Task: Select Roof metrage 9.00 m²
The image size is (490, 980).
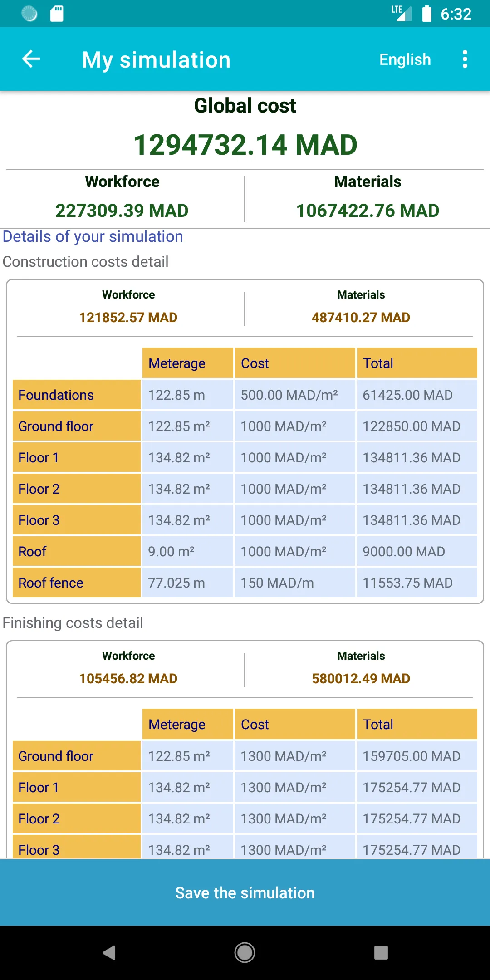Action: click(188, 551)
